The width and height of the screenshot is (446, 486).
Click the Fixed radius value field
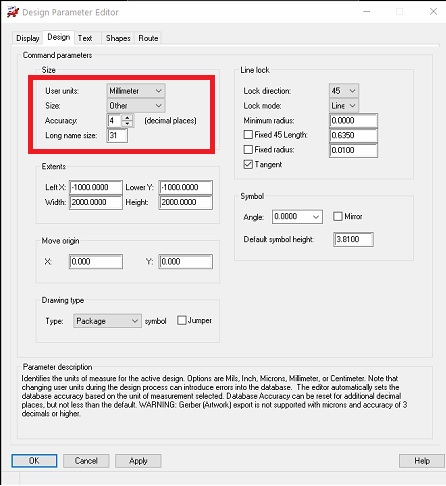[x=353, y=150]
